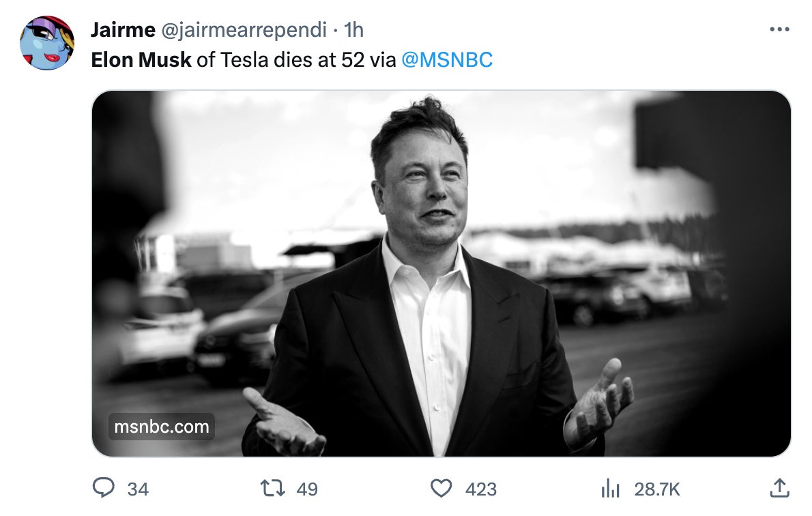The image size is (812, 516).
Task: Click the 423 likes count
Action: 480,489
